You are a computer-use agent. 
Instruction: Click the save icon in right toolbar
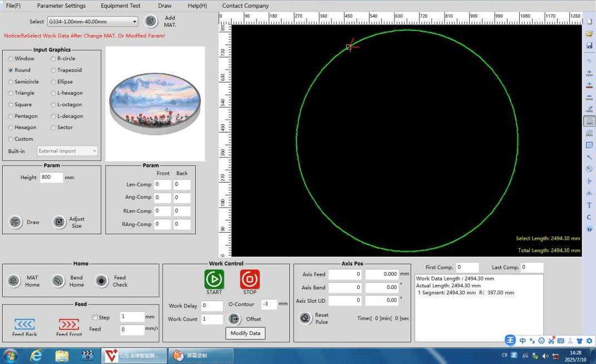pos(589,45)
